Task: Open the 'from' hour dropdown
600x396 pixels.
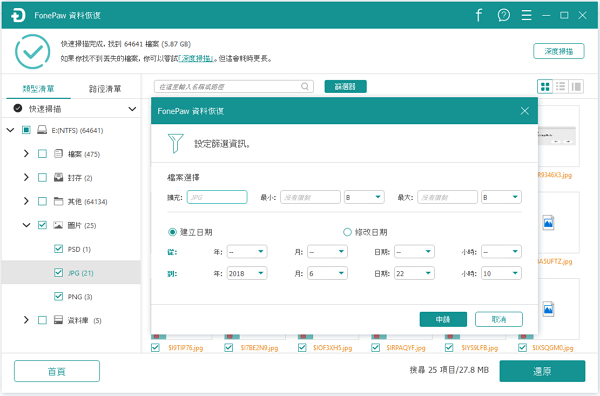Action: click(501, 252)
